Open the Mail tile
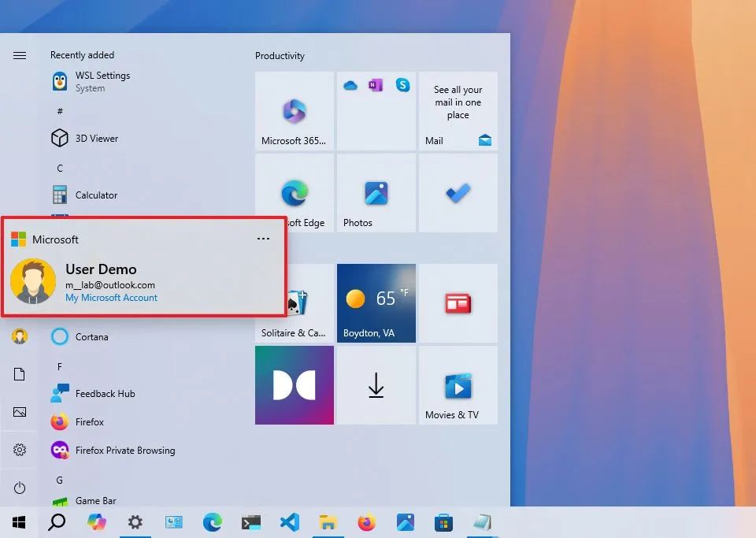Image resolution: width=756 pixels, height=538 pixels. click(458, 111)
